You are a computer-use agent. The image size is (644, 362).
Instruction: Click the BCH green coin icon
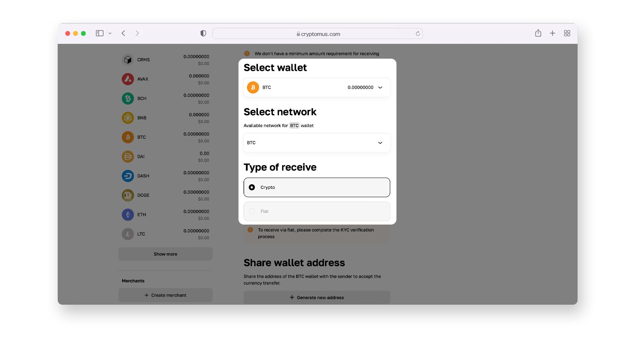coord(127,99)
